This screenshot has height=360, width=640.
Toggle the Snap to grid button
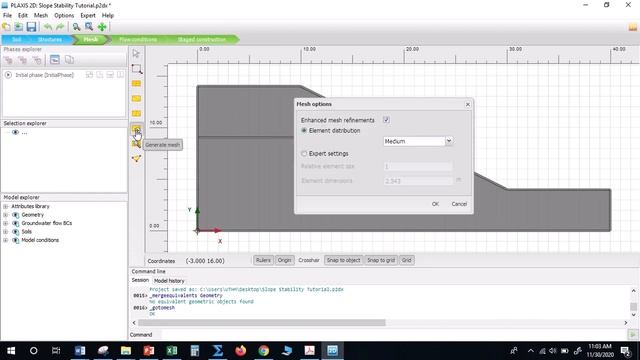point(381,260)
